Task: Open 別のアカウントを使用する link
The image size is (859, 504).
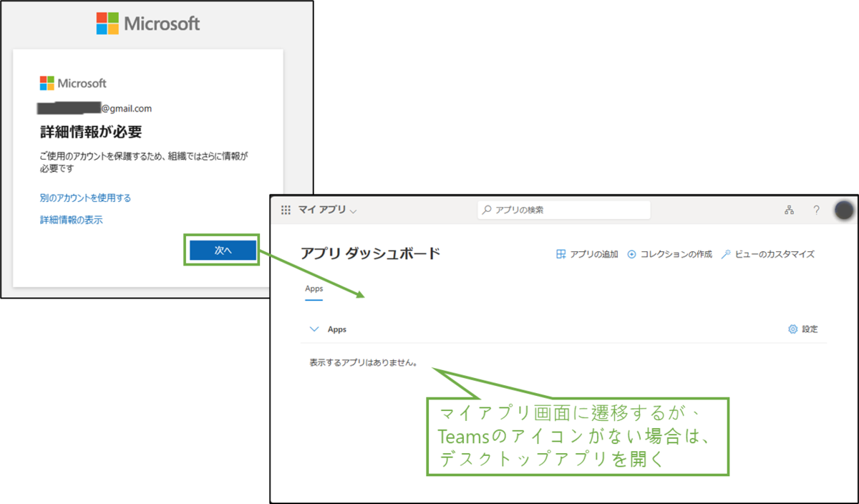Action: pos(85,198)
